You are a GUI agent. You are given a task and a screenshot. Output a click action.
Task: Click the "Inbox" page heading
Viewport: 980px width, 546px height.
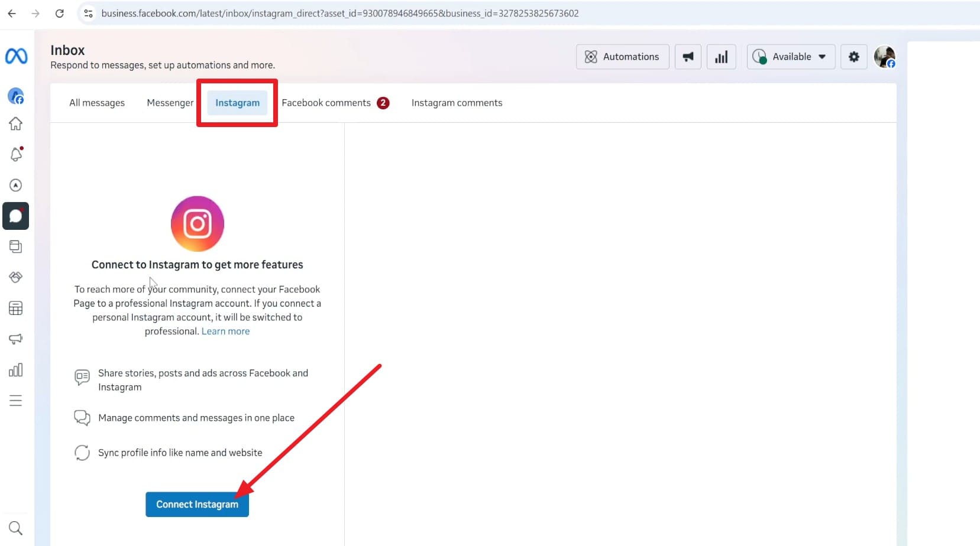point(67,50)
